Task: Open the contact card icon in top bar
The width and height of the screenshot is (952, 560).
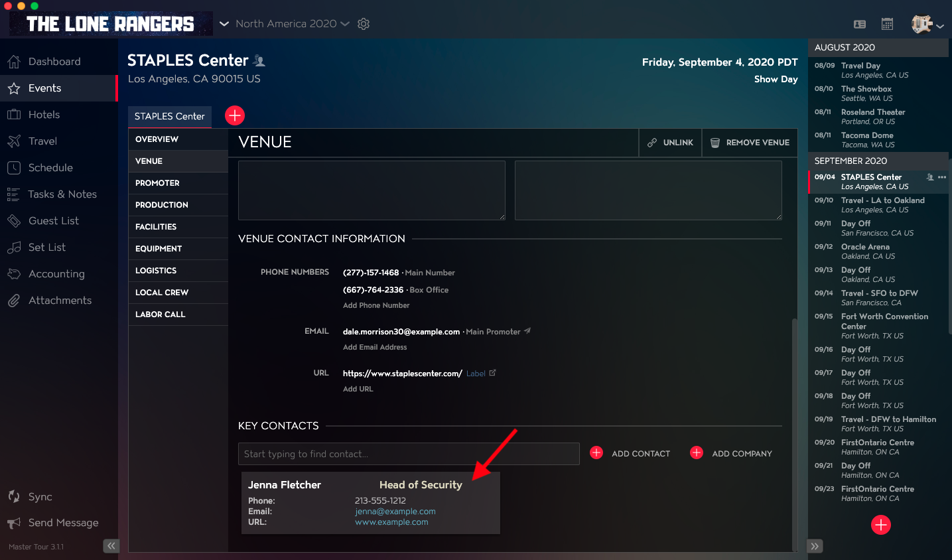Action: [x=860, y=24]
